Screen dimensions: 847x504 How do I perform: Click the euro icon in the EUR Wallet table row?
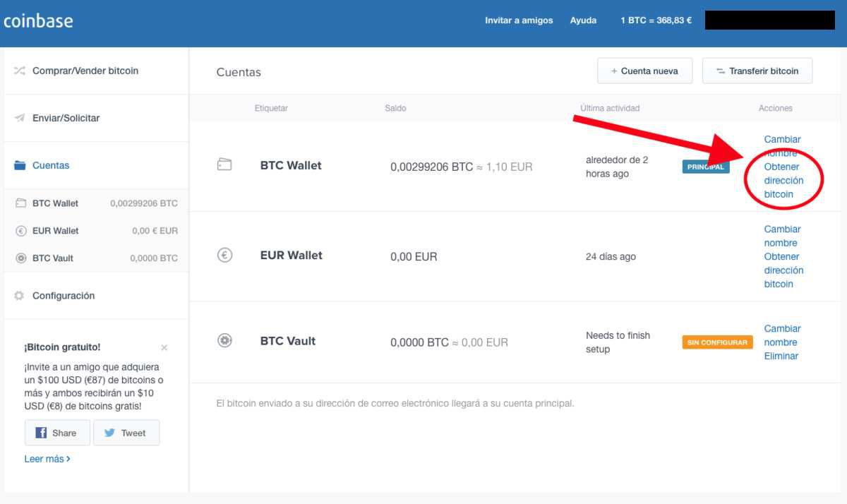click(224, 256)
